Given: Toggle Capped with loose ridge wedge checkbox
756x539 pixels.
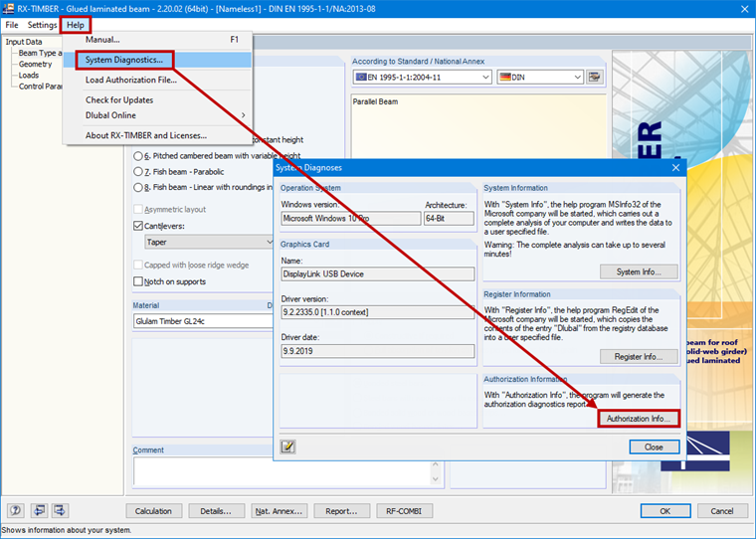Looking at the screenshot, I should (138, 265).
